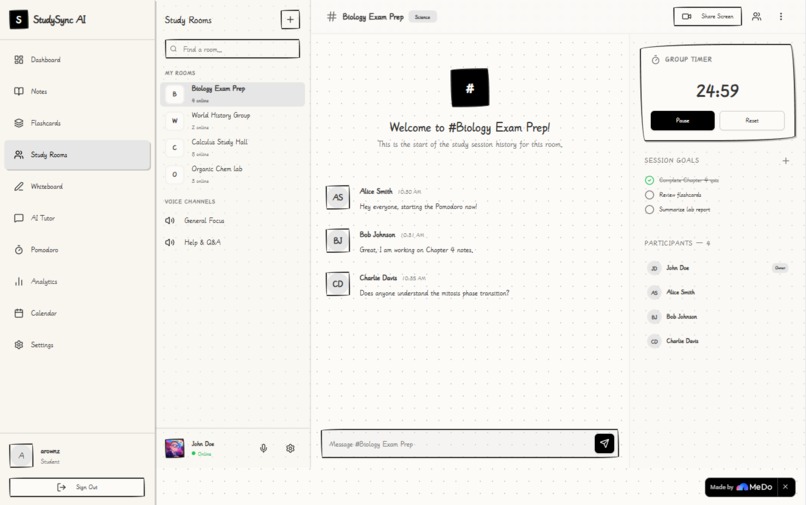Open user settings gear next to John Doe

(290, 448)
